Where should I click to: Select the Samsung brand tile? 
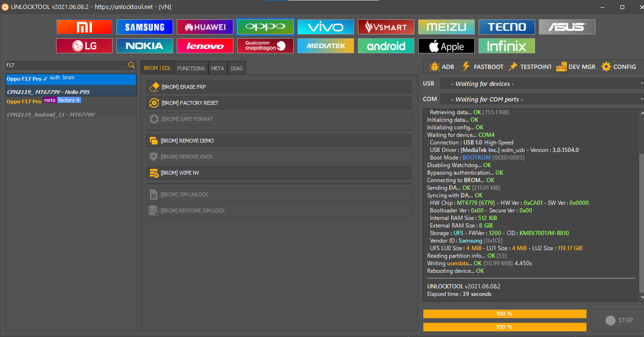pos(145,27)
